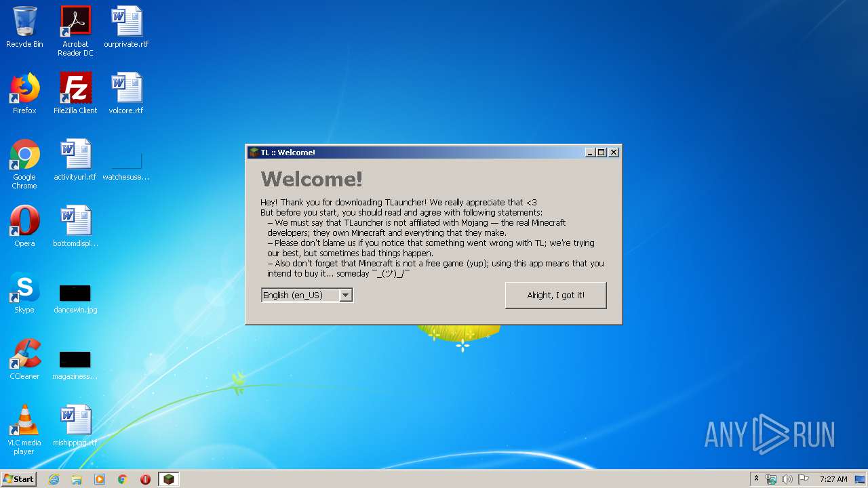Select the bottomdispl document icon
868x488 pixels.
click(75, 226)
